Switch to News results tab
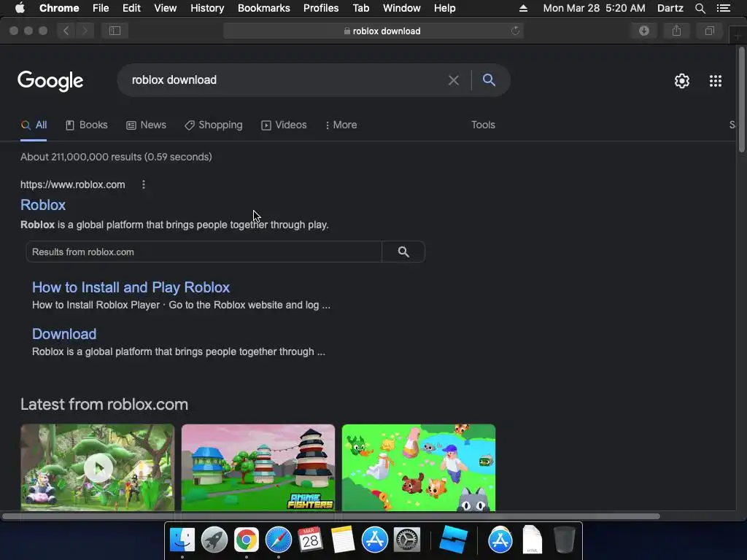 pos(146,125)
